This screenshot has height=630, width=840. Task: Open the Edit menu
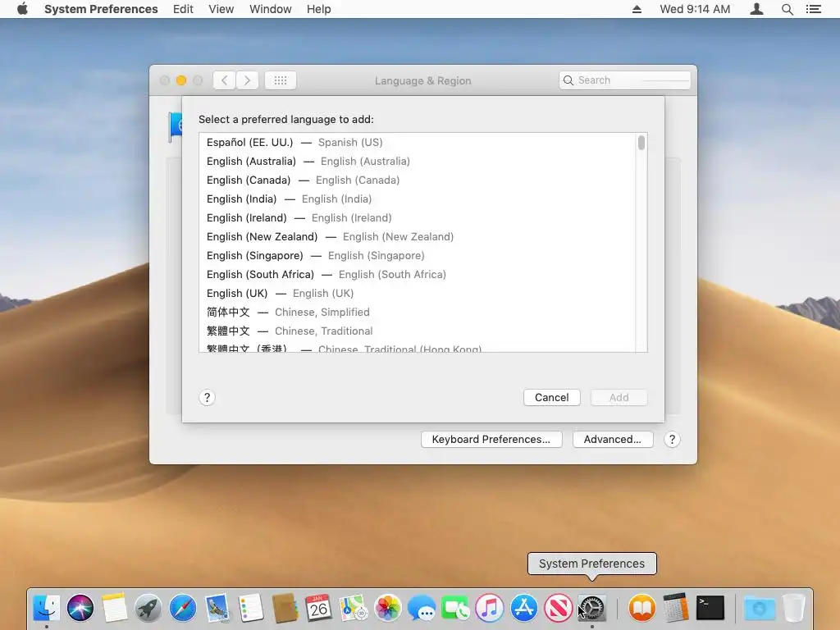183,9
